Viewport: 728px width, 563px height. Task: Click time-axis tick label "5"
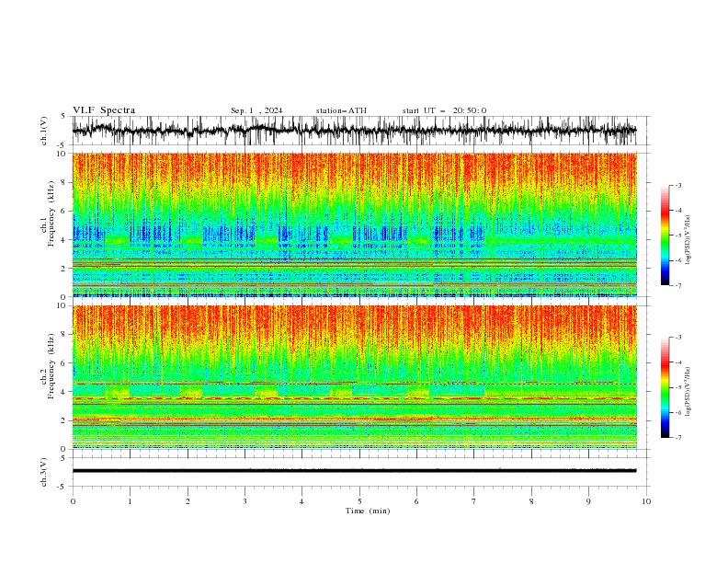359,501
